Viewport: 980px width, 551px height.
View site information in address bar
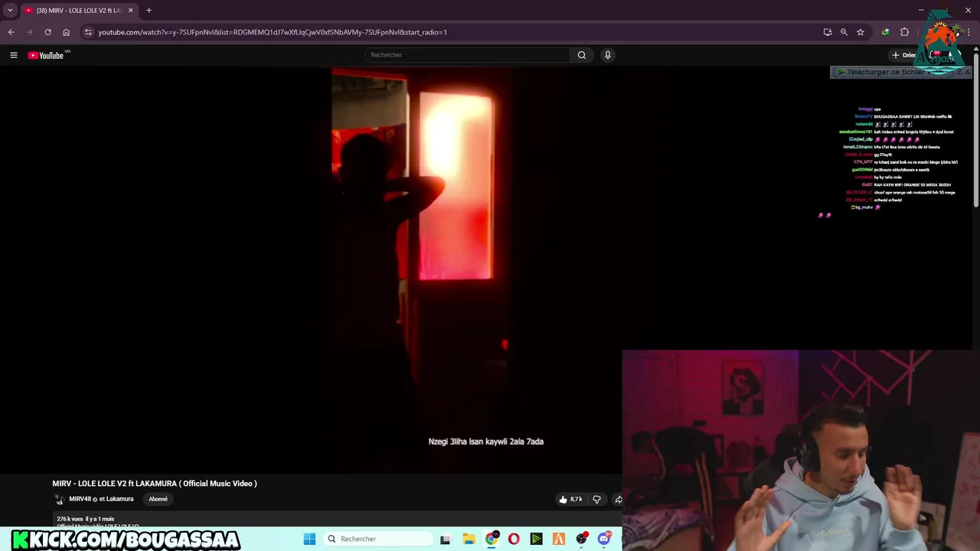point(88,32)
